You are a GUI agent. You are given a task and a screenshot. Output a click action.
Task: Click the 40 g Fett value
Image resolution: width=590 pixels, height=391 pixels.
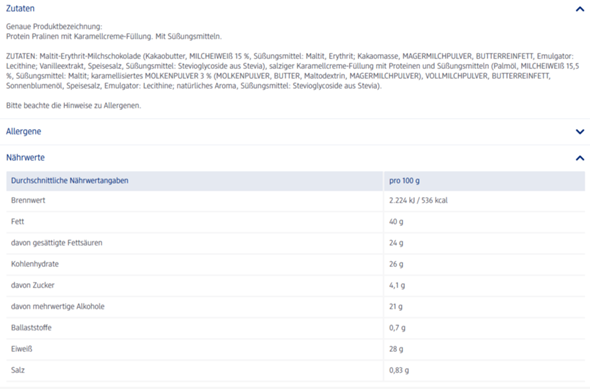click(396, 222)
